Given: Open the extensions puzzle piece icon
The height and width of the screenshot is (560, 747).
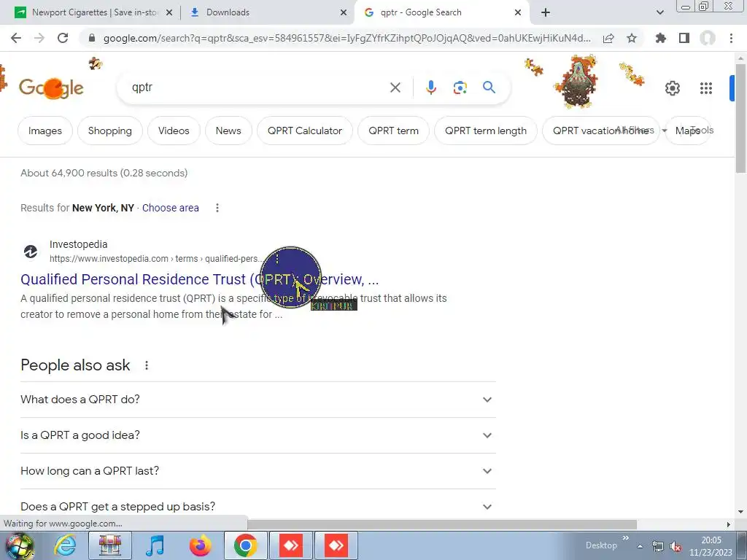Looking at the screenshot, I should click(660, 38).
